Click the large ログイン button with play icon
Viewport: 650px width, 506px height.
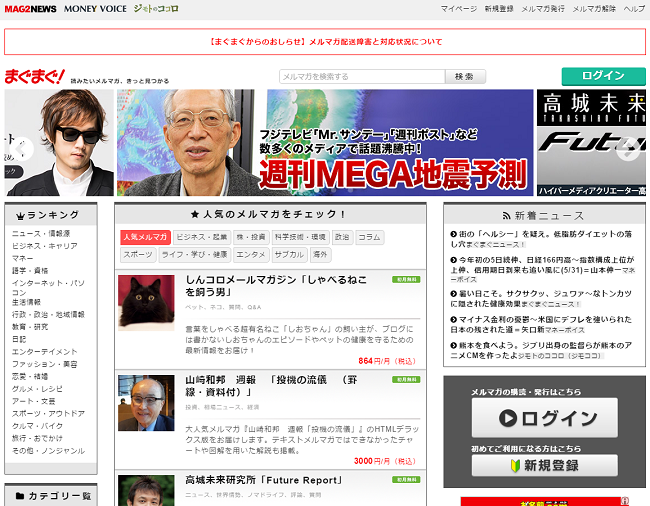click(545, 418)
